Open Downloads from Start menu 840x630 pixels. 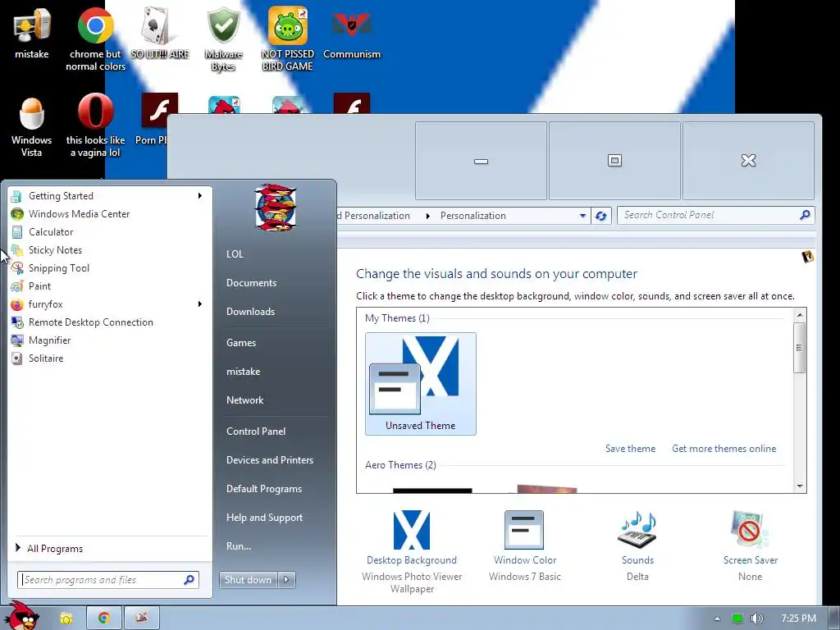[250, 312]
